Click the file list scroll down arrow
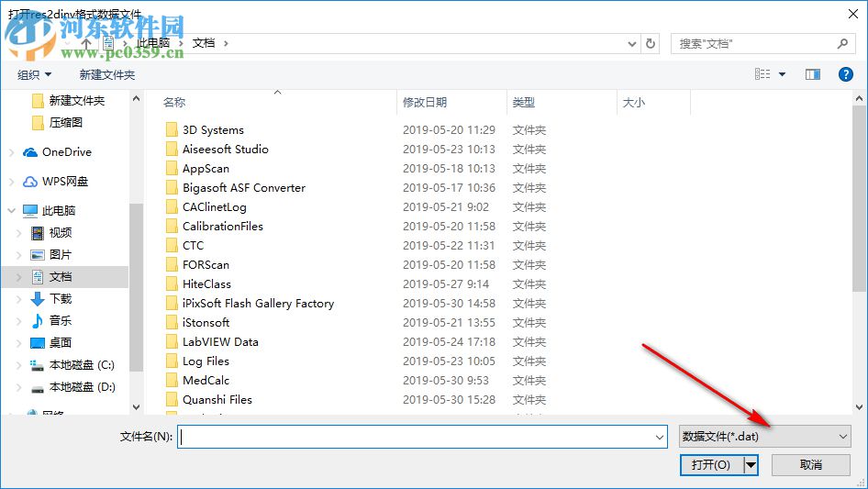Viewport: 868px width, 489px height. click(859, 407)
